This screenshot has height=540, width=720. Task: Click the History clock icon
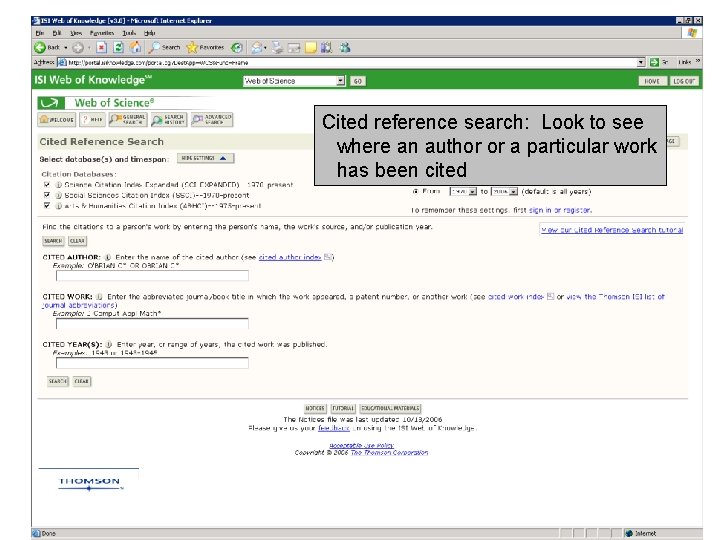237,47
